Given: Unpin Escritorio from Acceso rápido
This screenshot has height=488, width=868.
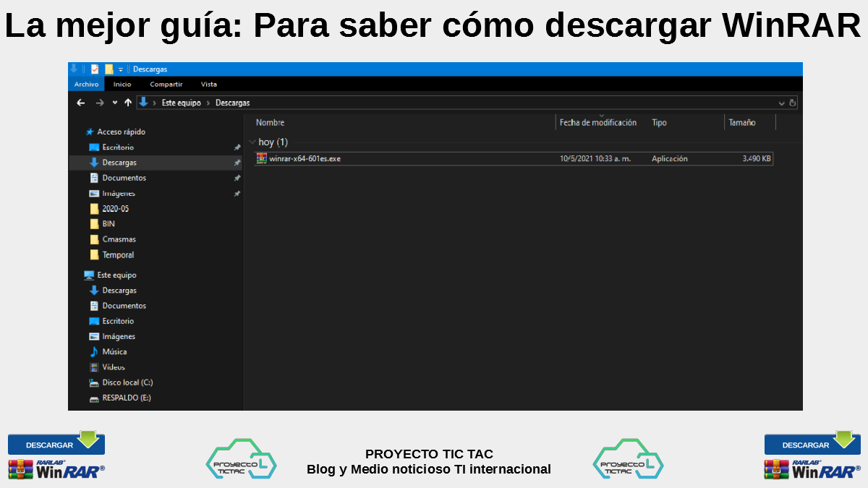Looking at the screenshot, I should tap(237, 147).
